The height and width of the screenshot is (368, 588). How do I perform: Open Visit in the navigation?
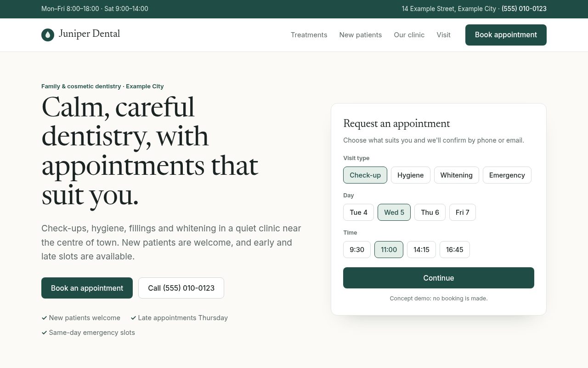(x=444, y=35)
